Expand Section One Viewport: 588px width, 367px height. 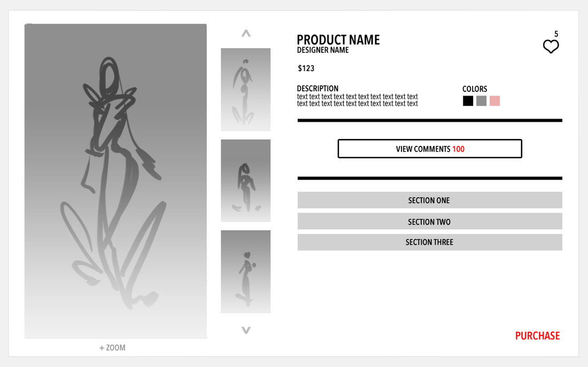point(430,200)
